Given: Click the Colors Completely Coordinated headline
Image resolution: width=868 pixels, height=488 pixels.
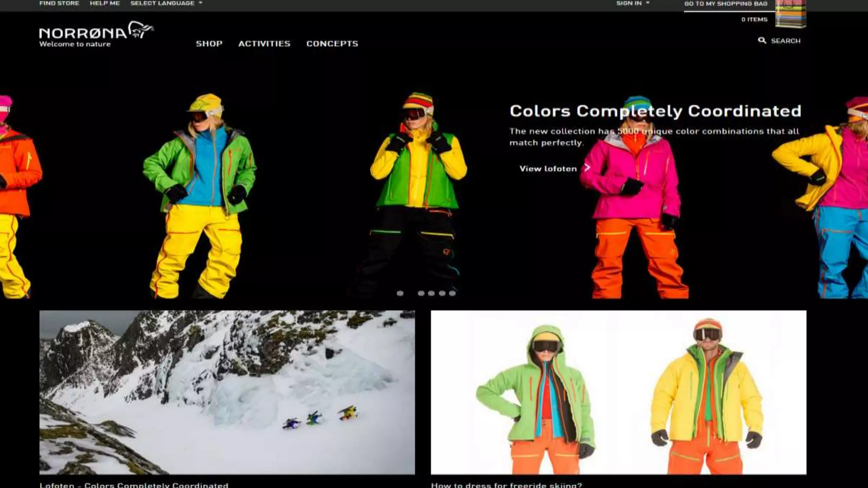Looking at the screenshot, I should tap(655, 111).
